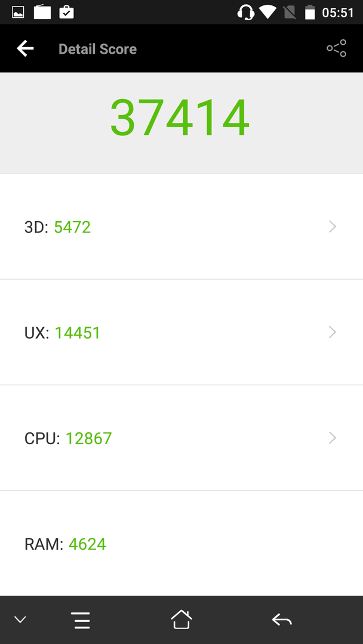The image size is (363, 644).
Task: Open the 3D: 5472 row
Action: click(x=181, y=227)
